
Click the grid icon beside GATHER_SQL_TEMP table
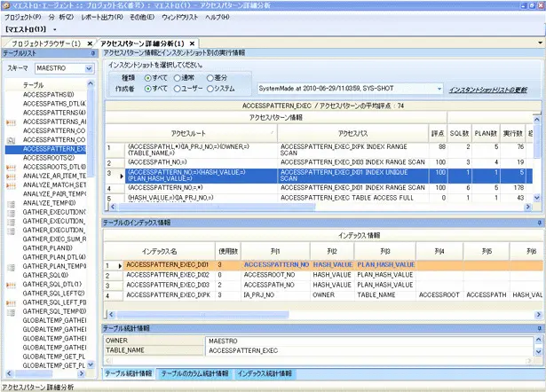point(12,312)
